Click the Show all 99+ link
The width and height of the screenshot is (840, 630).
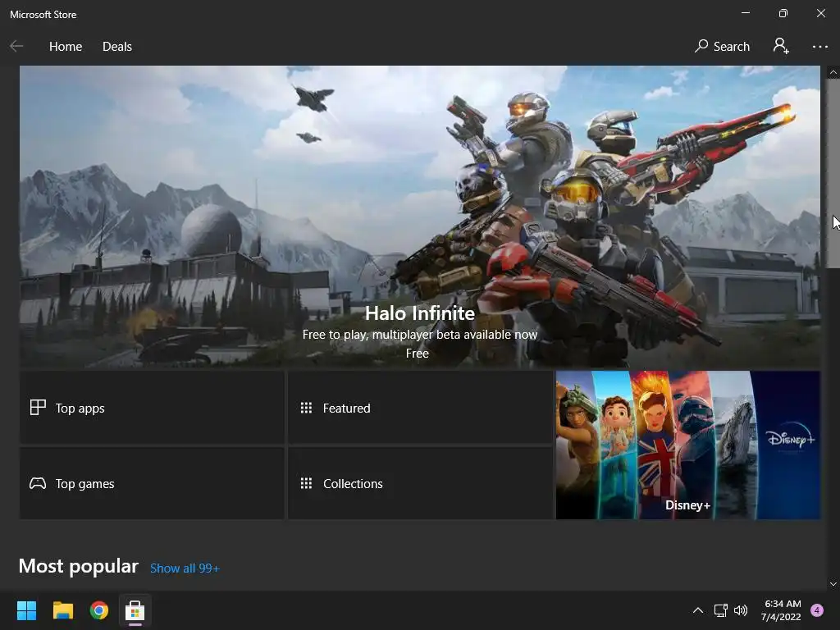pyautogui.click(x=185, y=568)
